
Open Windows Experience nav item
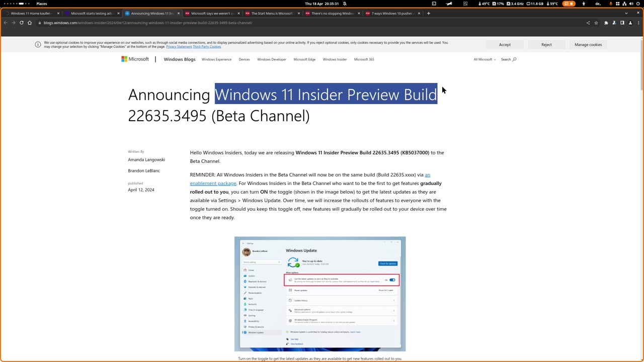click(216, 59)
